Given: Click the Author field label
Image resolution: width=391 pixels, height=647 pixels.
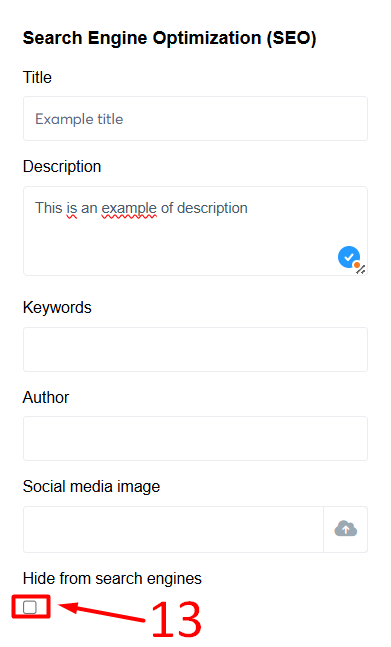Looking at the screenshot, I should coord(46,397).
